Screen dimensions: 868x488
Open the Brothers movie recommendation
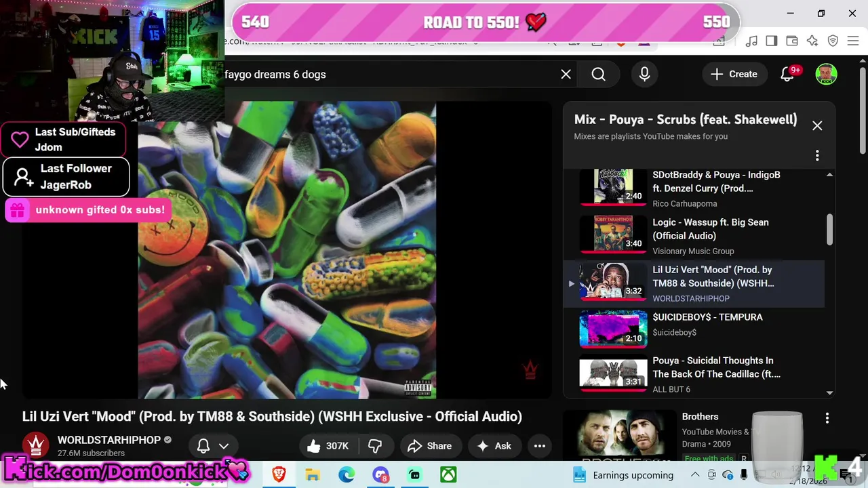[700, 417]
